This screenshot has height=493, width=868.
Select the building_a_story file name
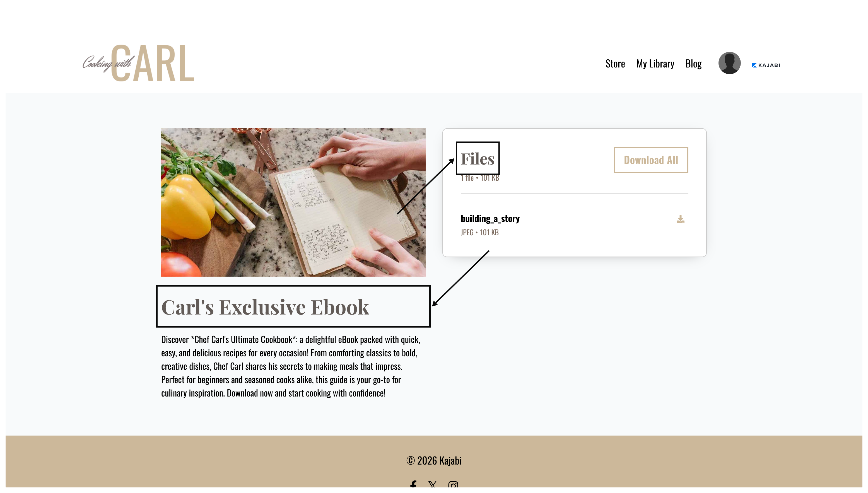pos(490,218)
